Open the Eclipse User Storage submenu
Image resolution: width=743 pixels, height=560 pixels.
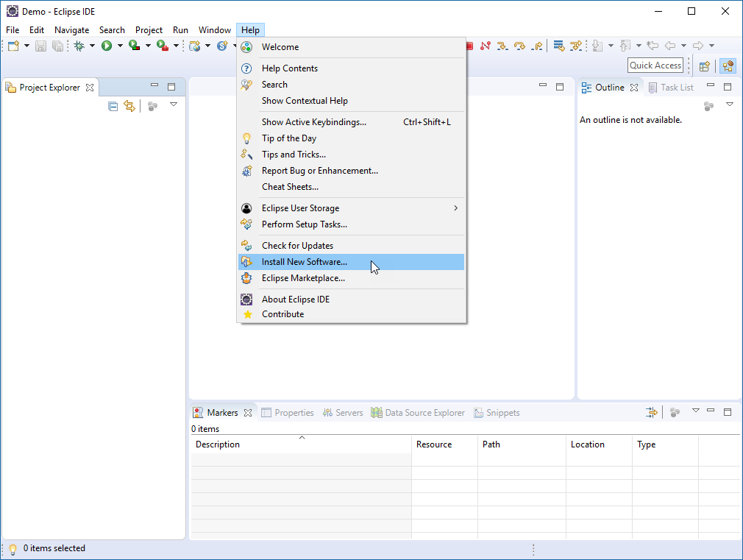pyautogui.click(x=301, y=208)
